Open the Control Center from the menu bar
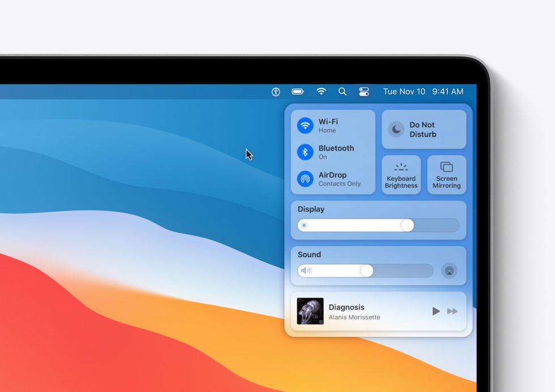 (x=364, y=91)
